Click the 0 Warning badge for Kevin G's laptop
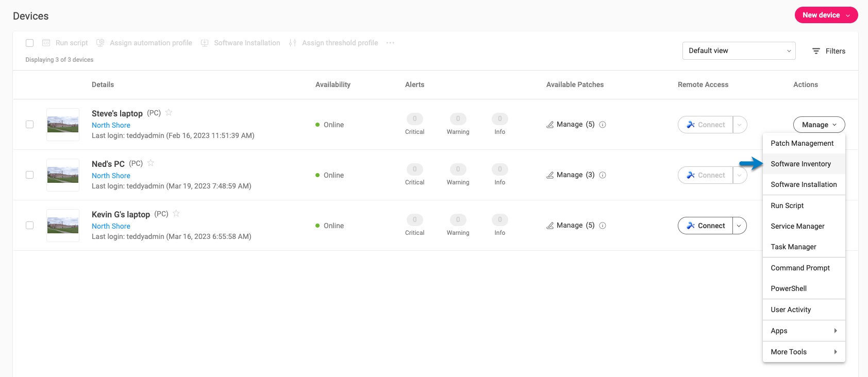 (x=458, y=220)
